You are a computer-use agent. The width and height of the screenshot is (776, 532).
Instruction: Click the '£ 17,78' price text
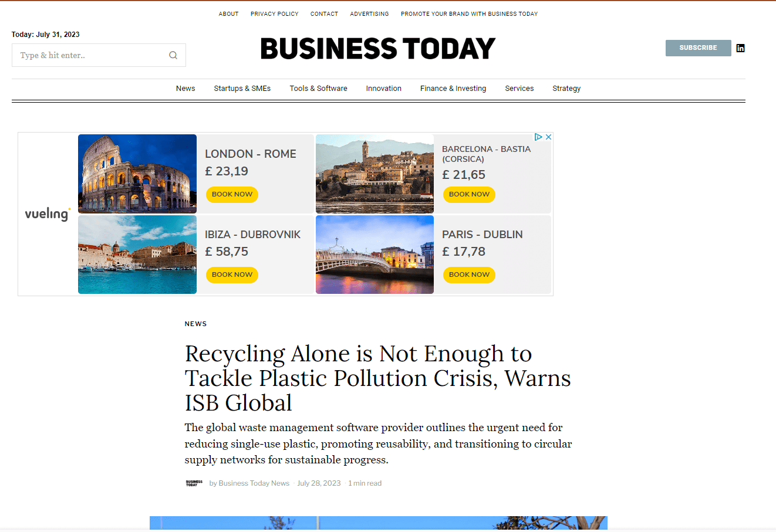click(464, 252)
